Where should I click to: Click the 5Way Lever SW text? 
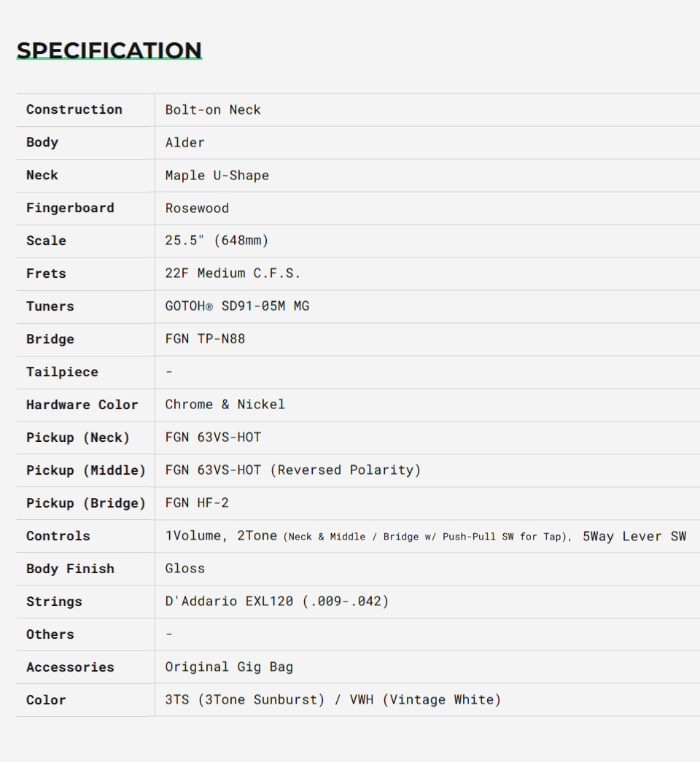[634, 536]
